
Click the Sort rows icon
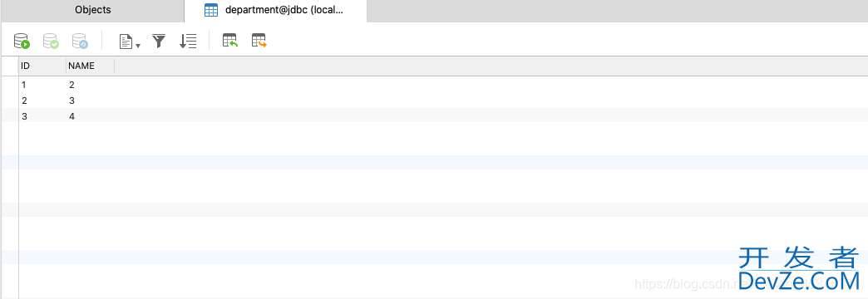(188, 41)
